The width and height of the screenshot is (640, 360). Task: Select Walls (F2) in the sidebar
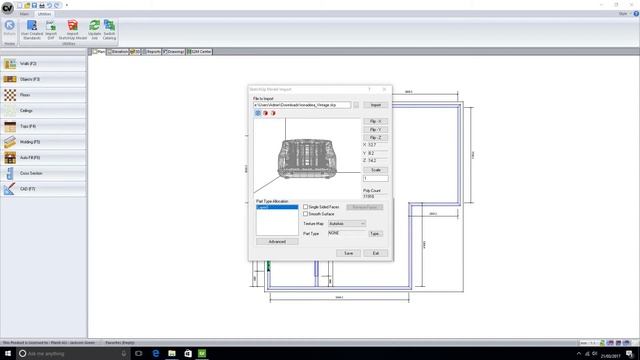coord(43,64)
